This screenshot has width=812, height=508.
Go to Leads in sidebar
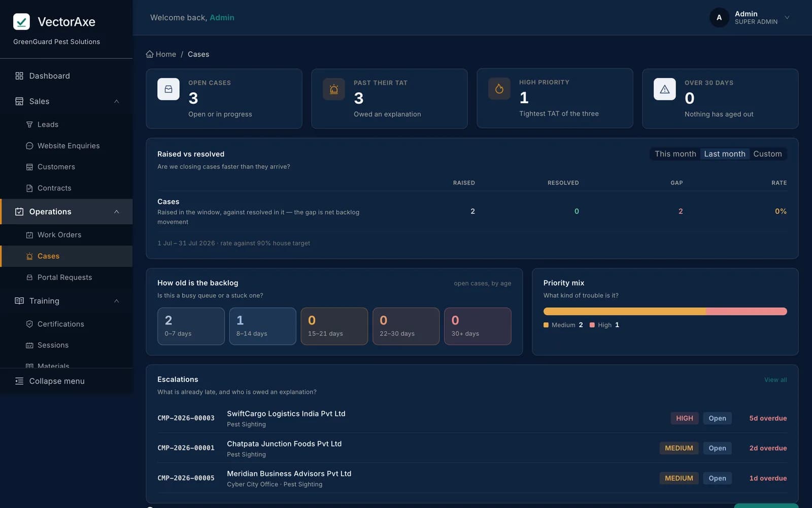[66, 124]
